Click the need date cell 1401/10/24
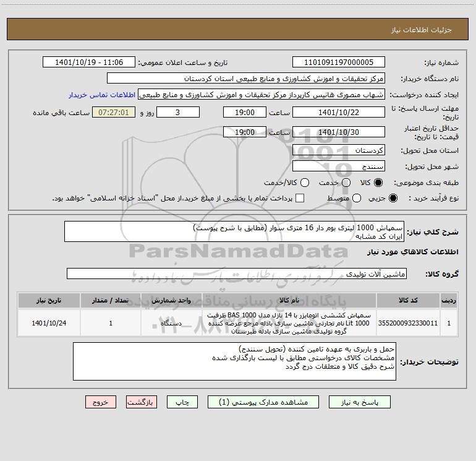Image resolution: width=476 pixels, height=461 pixels. pos(49,323)
